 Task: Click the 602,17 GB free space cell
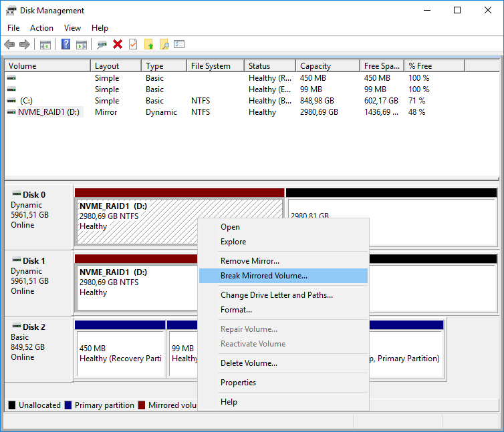(381, 101)
